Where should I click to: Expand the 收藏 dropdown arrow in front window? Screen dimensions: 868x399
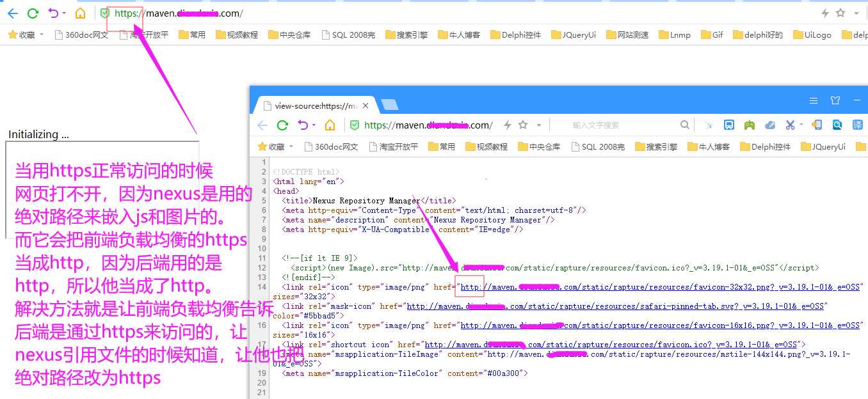pos(291,146)
